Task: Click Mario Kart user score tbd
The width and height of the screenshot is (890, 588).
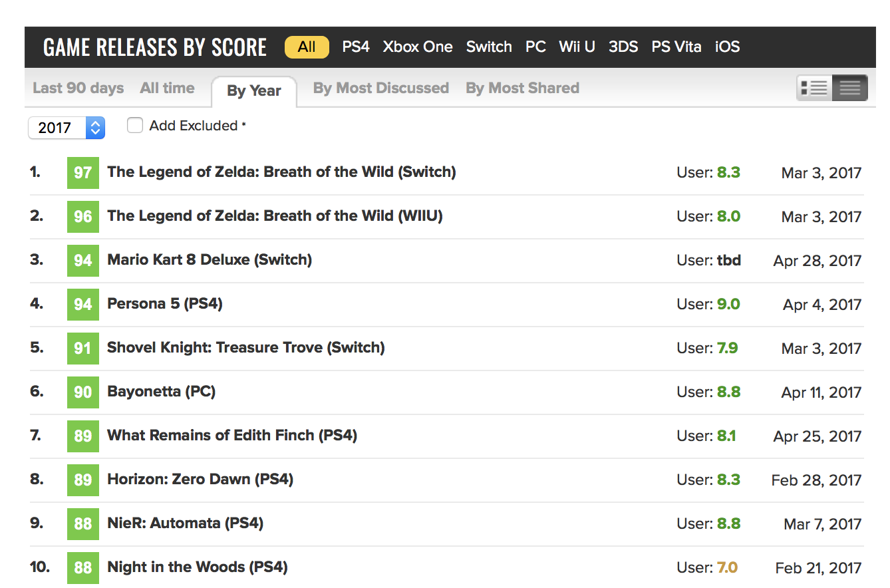Action: [x=729, y=260]
